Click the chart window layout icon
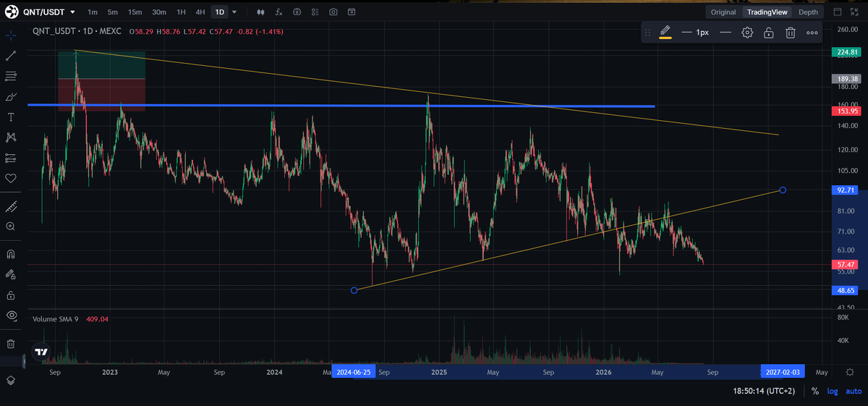The image size is (868, 406). 837,12
